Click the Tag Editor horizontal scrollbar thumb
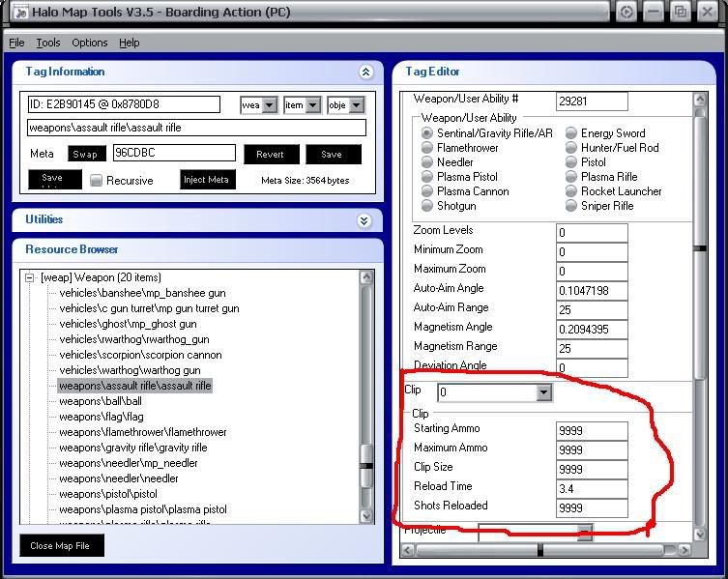Viewport: 728px width, 579px height. [540, 550]
